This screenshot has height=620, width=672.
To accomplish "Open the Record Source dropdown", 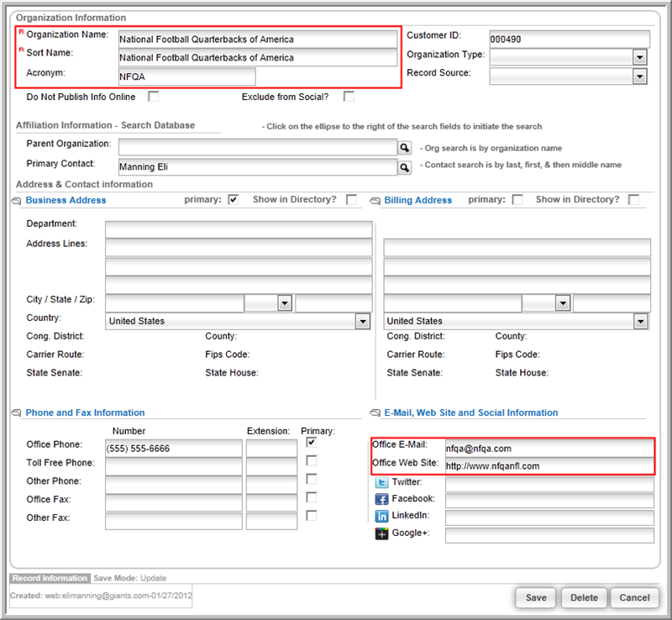I will coord(640,76).
